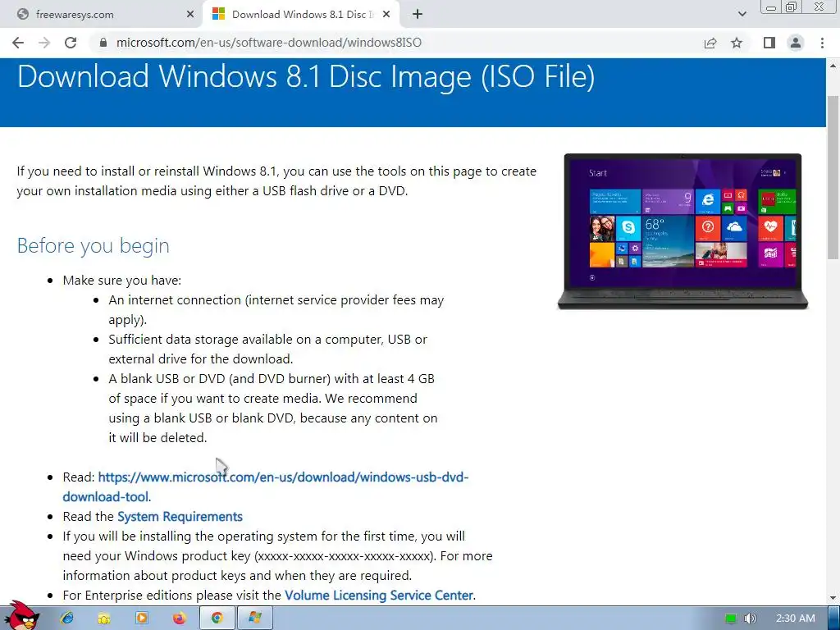The height and width of the screenshot is (630, 840).
Task: Click the lock icon in address bar
Action: [103, 43]
